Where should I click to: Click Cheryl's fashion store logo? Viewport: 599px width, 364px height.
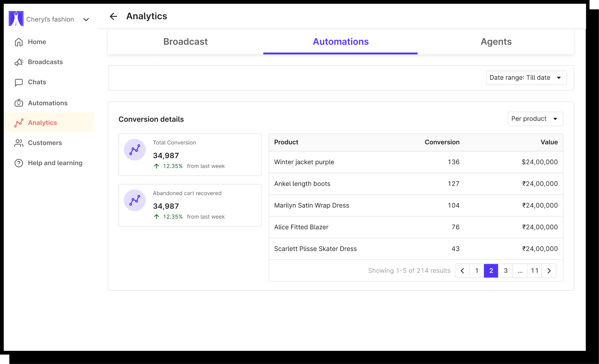click(16, 19)
